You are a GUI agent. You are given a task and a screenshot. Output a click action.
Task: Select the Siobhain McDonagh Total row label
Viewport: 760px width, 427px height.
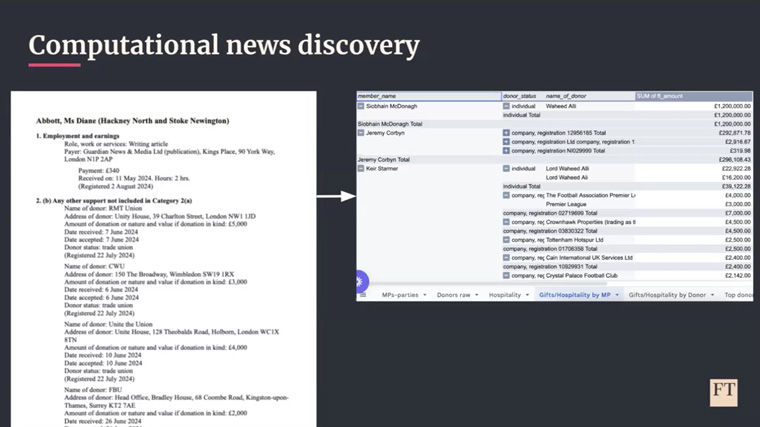[x=390, y=124]
